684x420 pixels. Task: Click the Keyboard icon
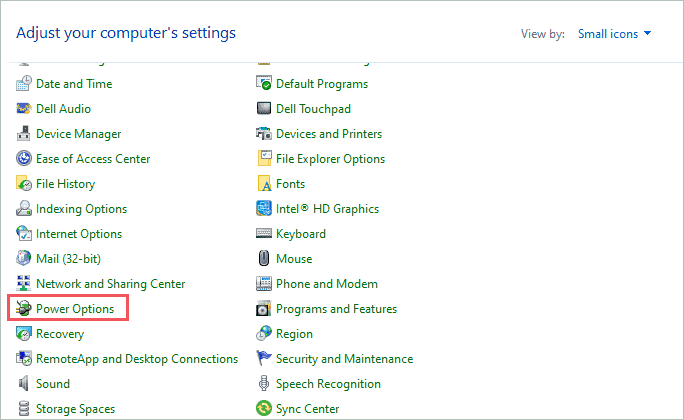tap(263, 233)
